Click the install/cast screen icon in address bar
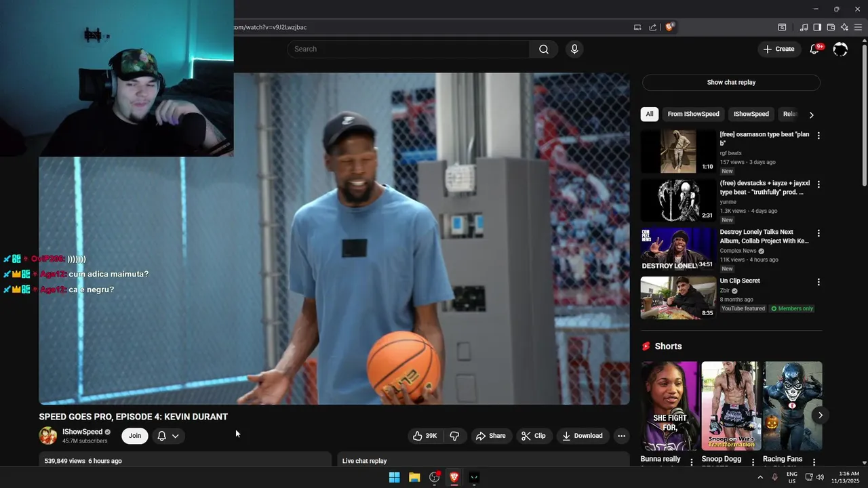The image size is (868, 488). 637,27
